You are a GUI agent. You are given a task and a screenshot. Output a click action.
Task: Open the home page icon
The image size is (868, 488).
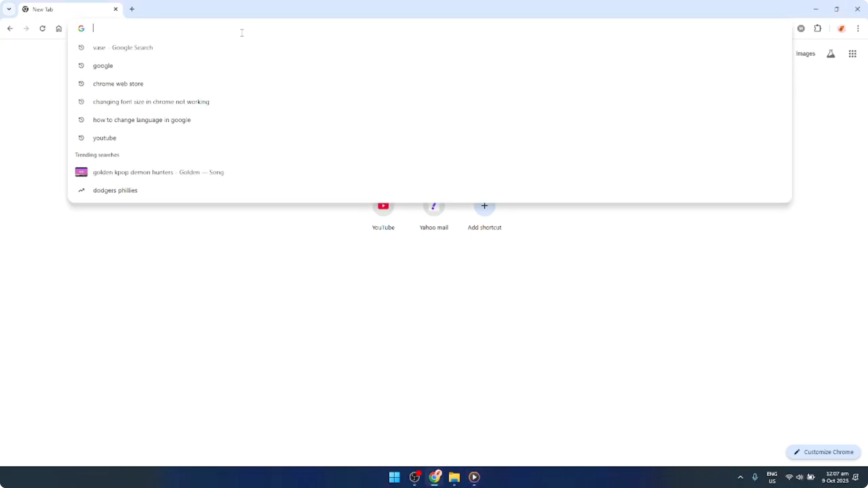pyautogui.click(x=59, y=28)
